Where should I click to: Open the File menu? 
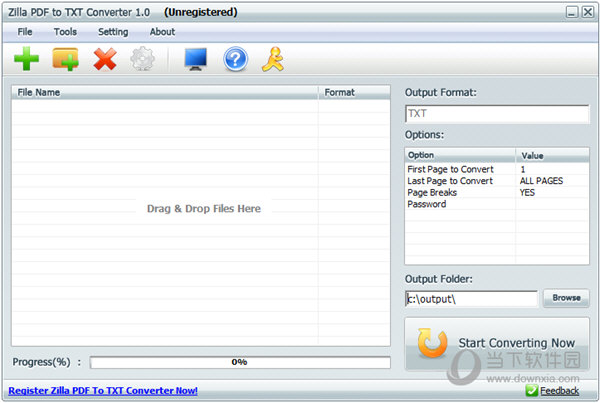[25, 32]
